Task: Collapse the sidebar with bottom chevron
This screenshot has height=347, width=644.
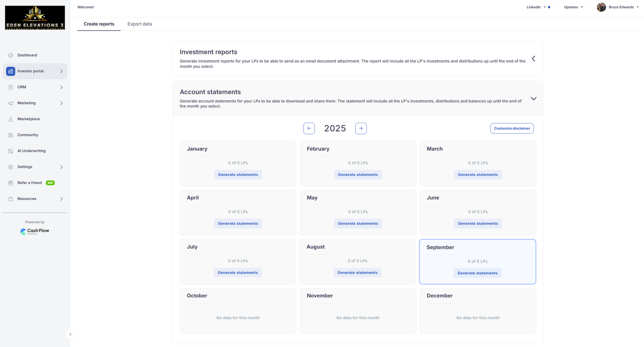Action: [70, 334]
